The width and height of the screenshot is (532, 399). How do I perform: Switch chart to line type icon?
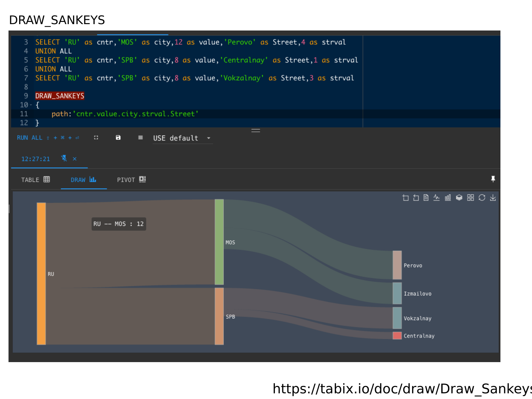click(x=437, y=198)
